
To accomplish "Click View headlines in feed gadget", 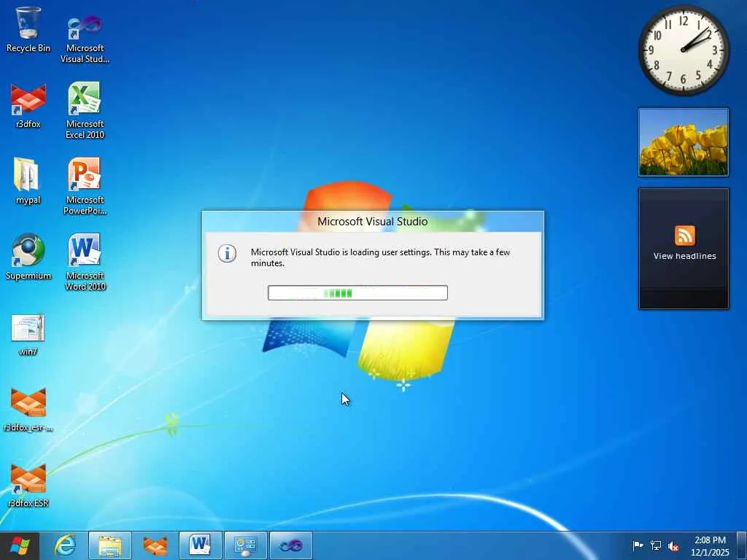I will tap(684, 256).
